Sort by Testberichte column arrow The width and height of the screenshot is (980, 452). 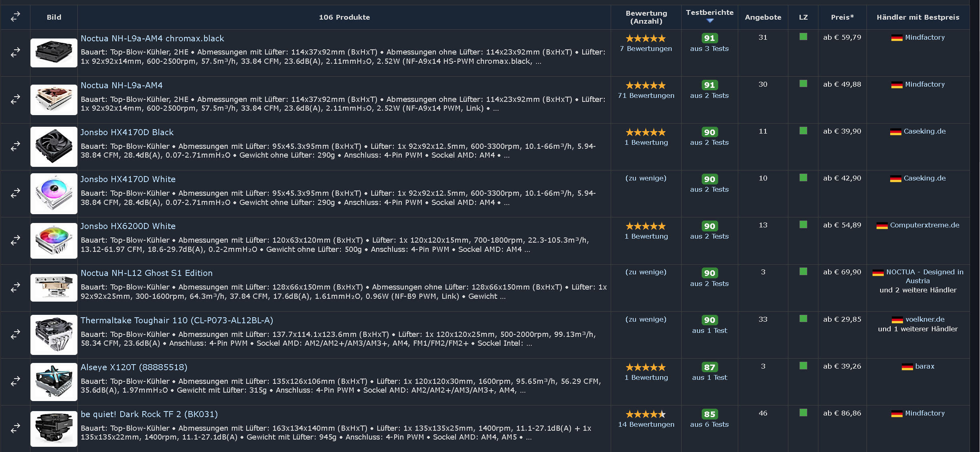click(710, 20)
